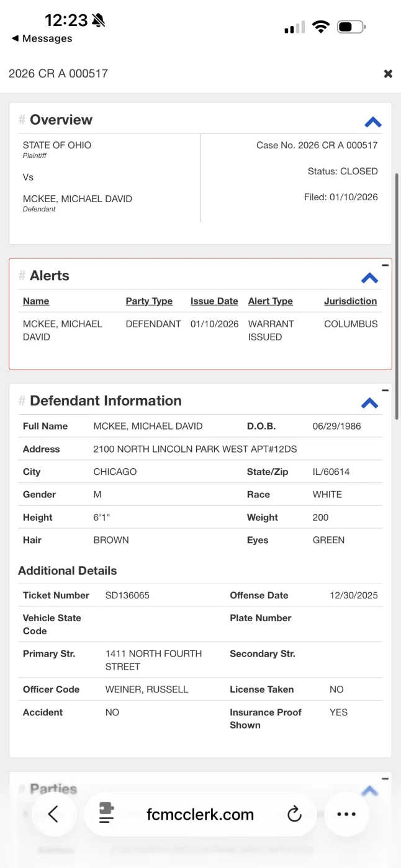Screen dimensions: 401x868
Task: Sort alerts by the Jurisdiction column
Action: pyautogui.click(x=350, y=301)
